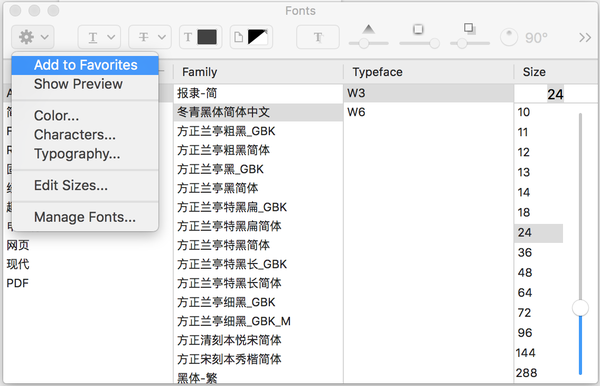The image size is (600, 386).
Task: Adjust the shadow opacity slider
Action: point(368,43)
